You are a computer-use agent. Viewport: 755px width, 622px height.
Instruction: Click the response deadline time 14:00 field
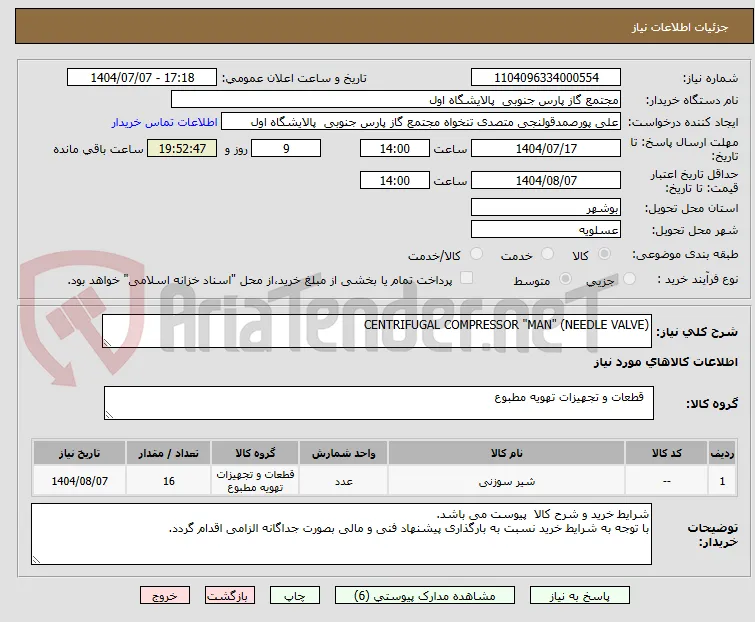(395, 148)
